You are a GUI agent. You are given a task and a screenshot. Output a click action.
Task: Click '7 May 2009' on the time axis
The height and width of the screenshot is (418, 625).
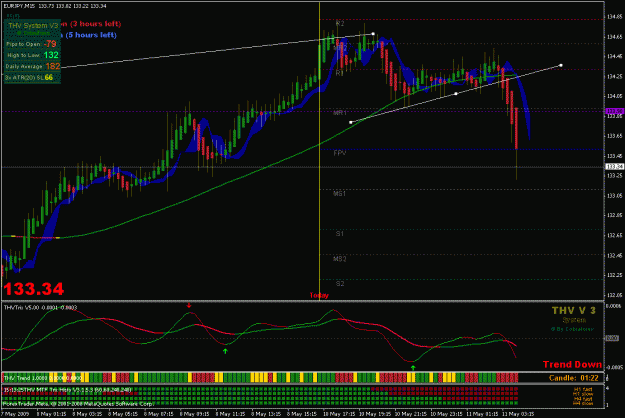[x=14, y=414]
